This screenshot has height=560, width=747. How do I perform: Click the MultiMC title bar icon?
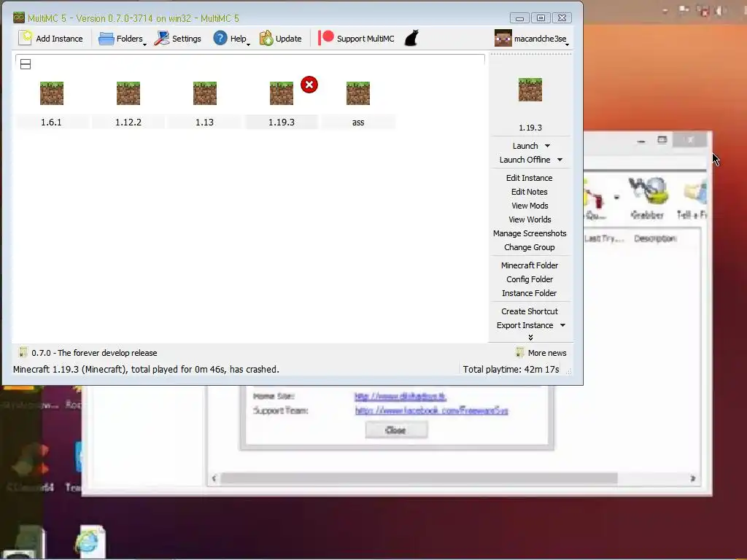click(19, 18)
